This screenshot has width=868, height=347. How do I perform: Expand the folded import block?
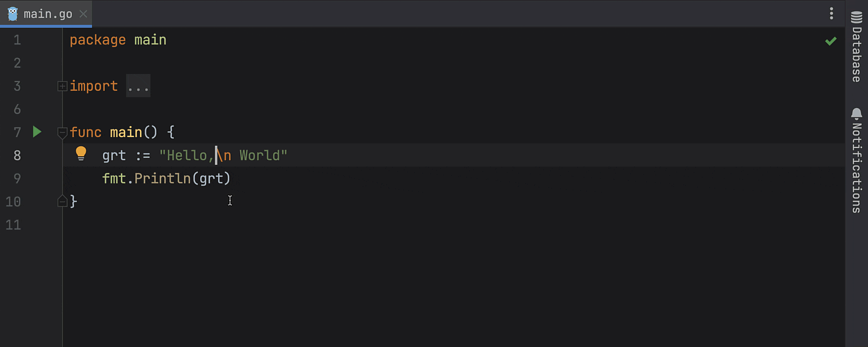click(62, 86)
